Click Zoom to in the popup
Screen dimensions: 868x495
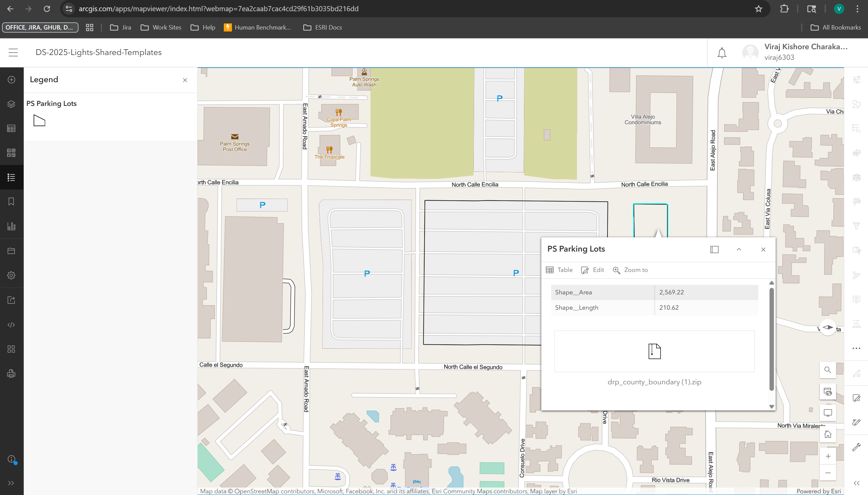[630, 270]
